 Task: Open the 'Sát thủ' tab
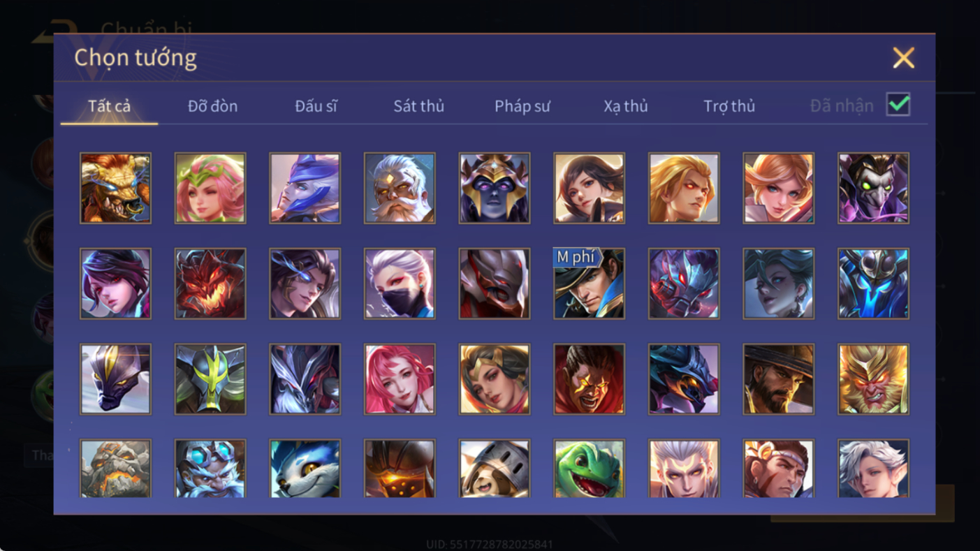[418, 106]
